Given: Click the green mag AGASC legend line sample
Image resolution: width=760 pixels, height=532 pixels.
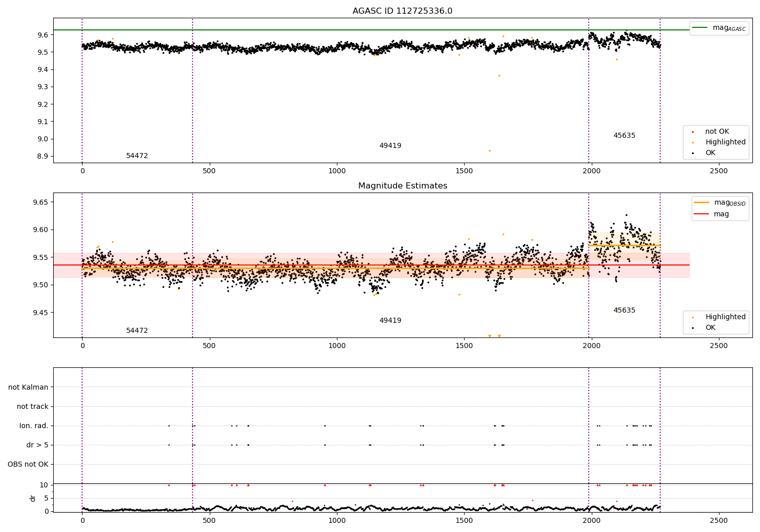Looking at the screenshot, I should (700, 28).
